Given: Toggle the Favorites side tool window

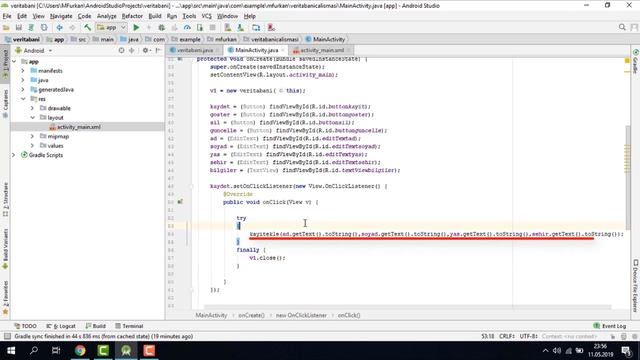Looking at the screenshot, I should pos(5,298).
